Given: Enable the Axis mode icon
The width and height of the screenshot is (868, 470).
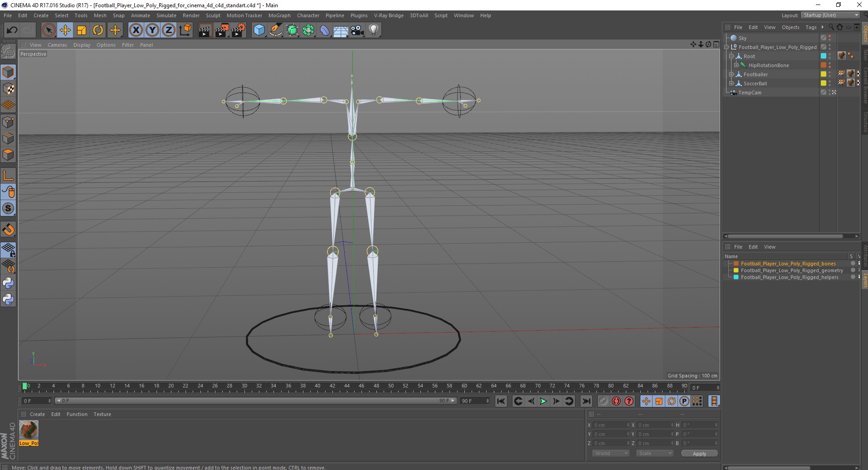Looking at the screenshot, I should [8, 176].
